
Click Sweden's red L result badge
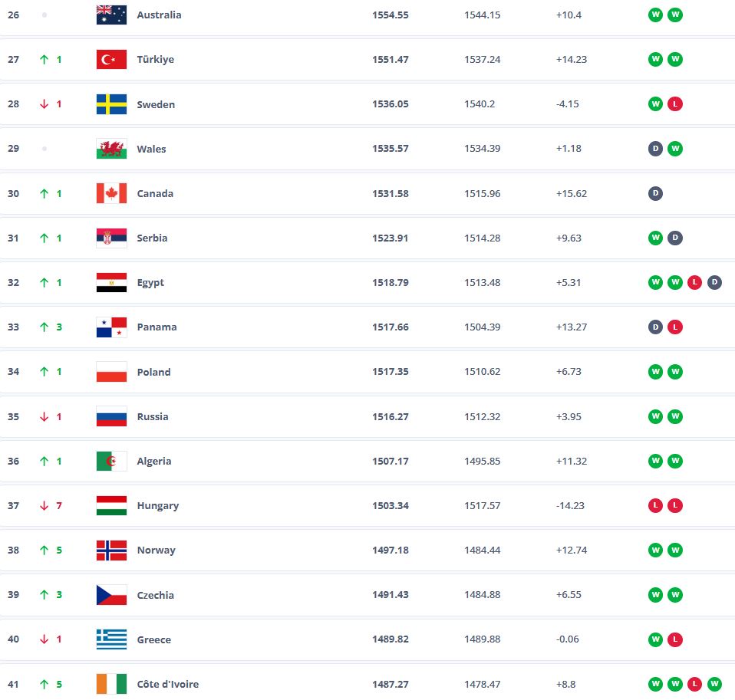click(675, 104)
